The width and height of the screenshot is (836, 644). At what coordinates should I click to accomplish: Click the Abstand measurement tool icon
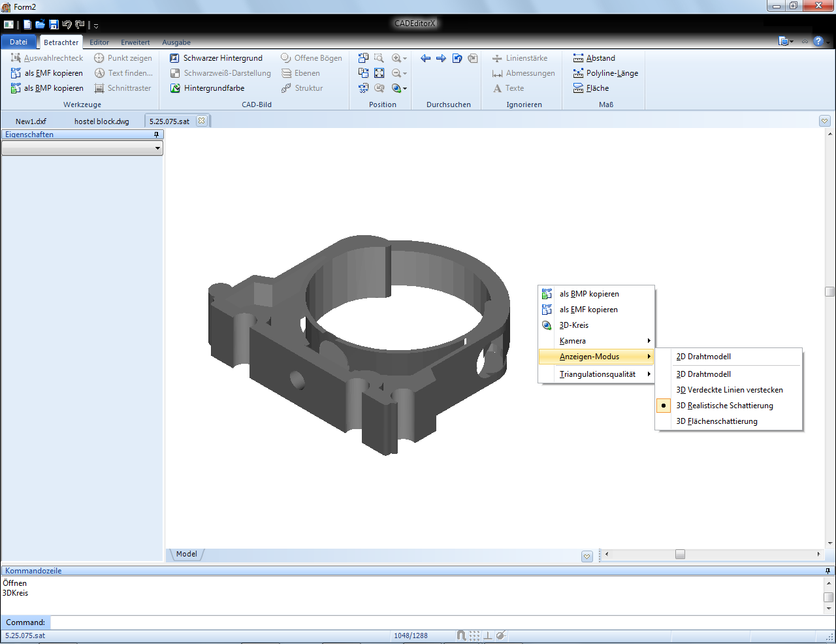point(578,58)
